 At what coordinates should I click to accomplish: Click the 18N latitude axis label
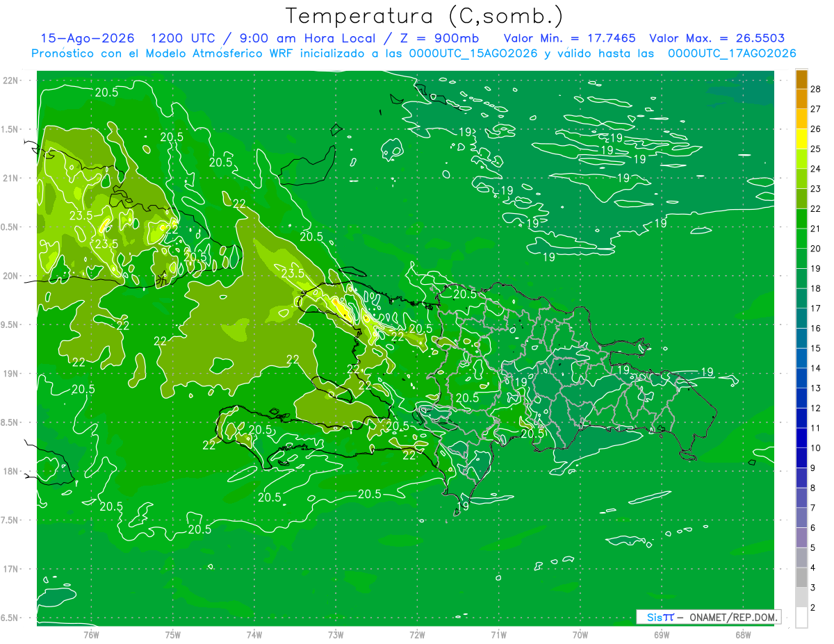click(x=10, y=471)
